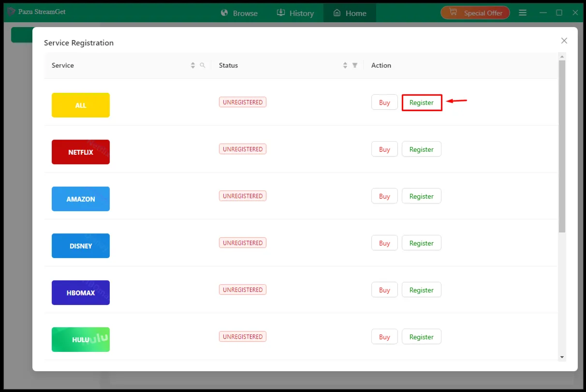The width and height of the screenshot is (586, 392).
Task: Click the service list scrollbar thumb
Action: pos(562,146)
